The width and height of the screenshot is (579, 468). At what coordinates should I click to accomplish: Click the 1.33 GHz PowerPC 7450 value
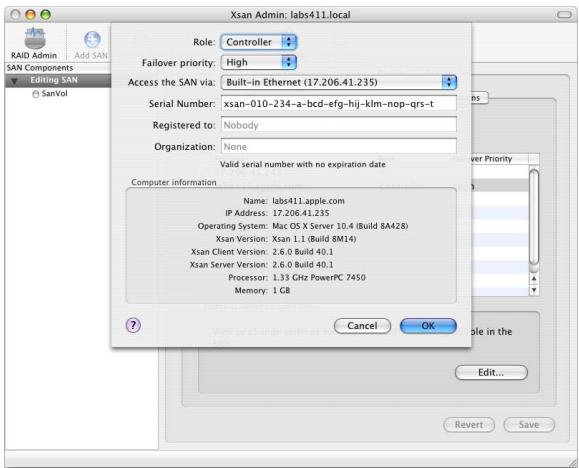pos(319,277)
